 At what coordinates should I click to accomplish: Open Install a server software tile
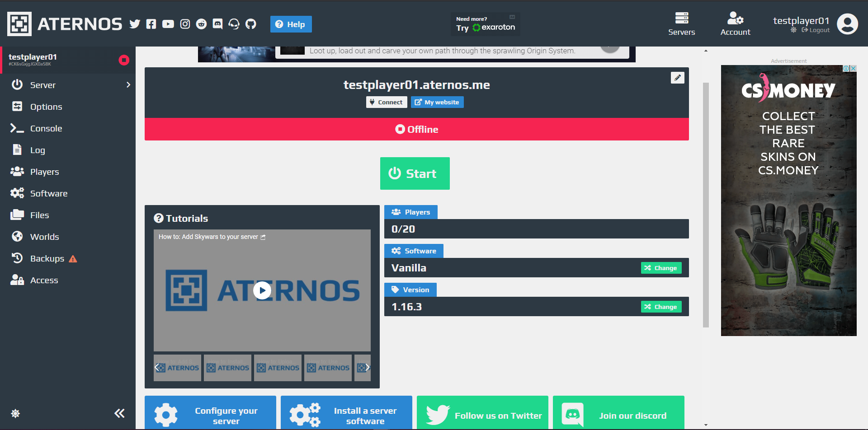[x=346, y=413]
